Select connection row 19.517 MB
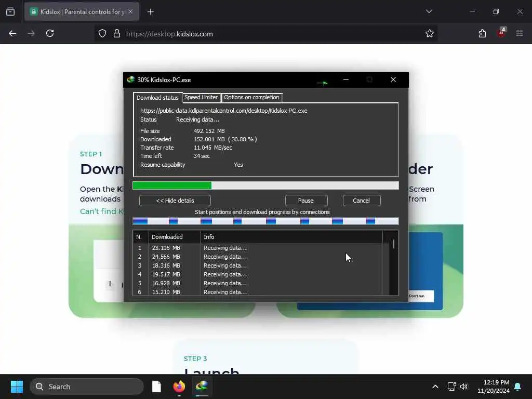The width and height of the screenshot is (532, 399). tap(258, 274)
